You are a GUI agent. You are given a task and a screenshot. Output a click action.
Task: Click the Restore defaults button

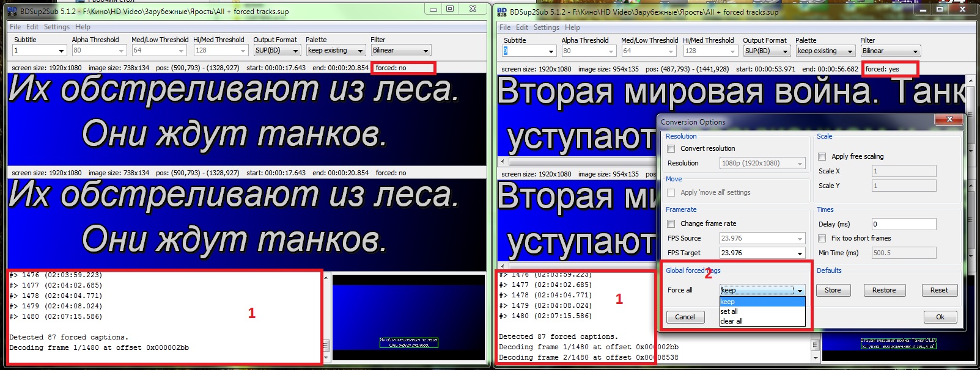884,290
